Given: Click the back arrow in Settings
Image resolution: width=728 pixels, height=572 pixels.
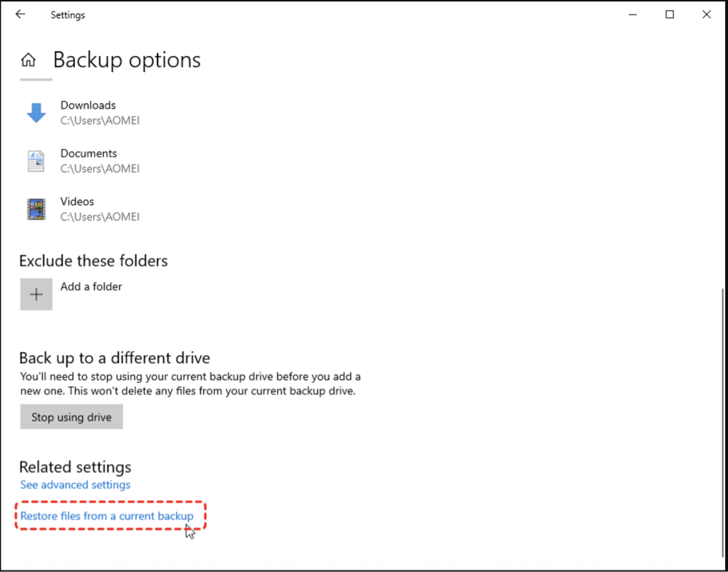Looking at the screenshot, I should click(20, 15).
